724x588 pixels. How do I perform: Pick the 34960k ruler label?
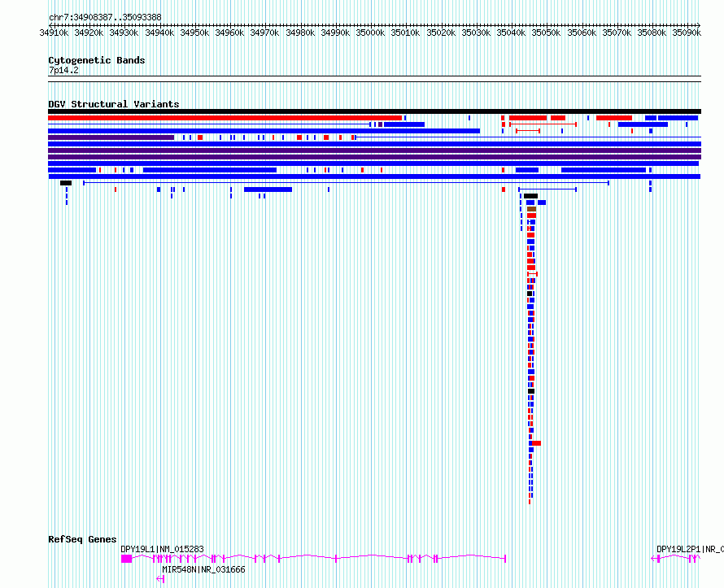pyautogui.click(x=229, y=33)
